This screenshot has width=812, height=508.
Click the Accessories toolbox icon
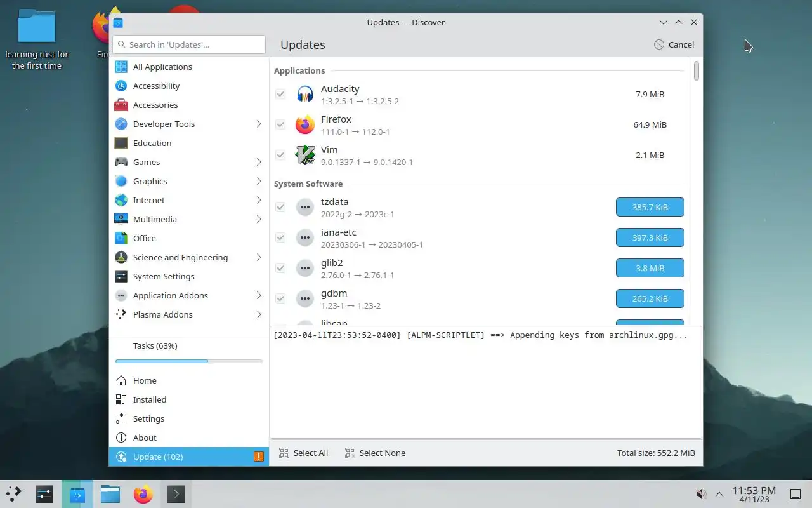(x=121, y=105)
